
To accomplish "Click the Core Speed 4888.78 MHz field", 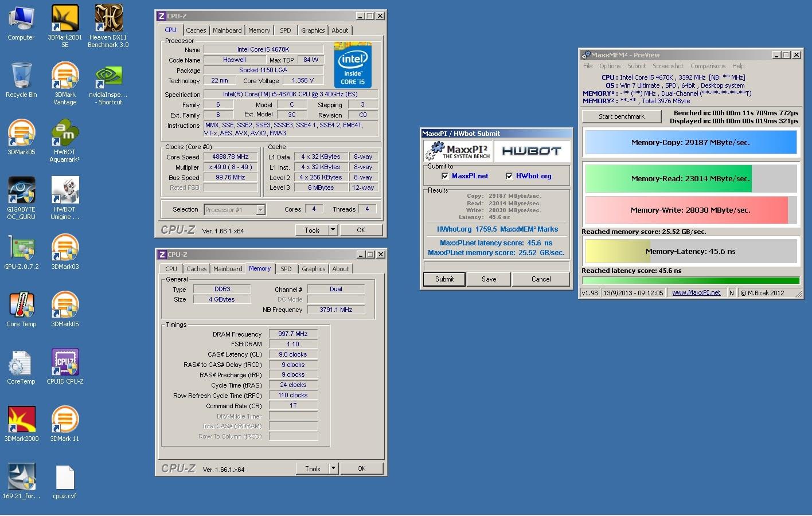I will [231, 157].
